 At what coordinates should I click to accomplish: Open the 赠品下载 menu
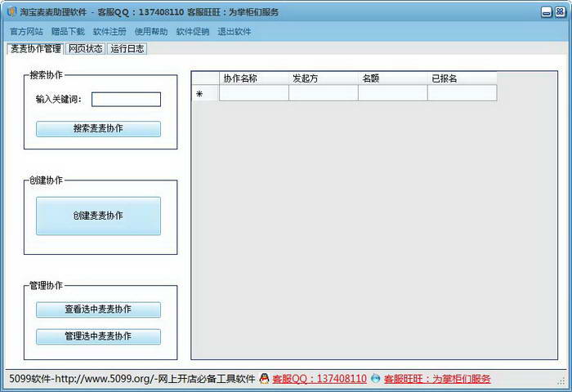(68, 32)
